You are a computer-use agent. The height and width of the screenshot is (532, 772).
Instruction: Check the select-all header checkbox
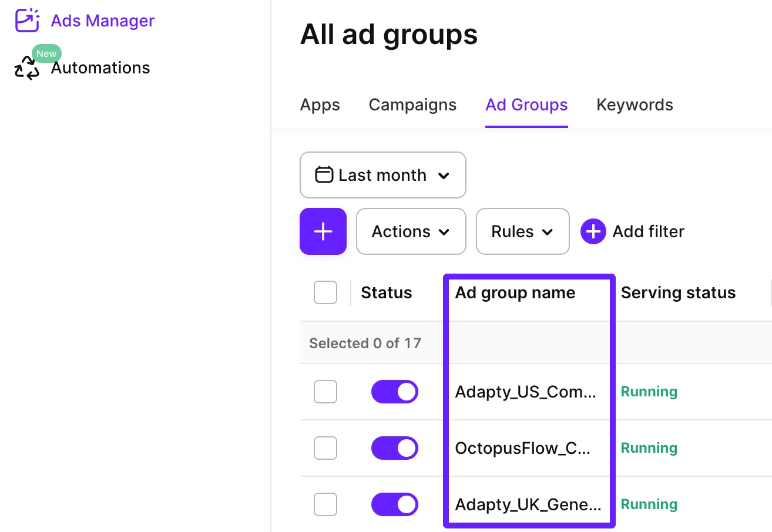(325, 292)
